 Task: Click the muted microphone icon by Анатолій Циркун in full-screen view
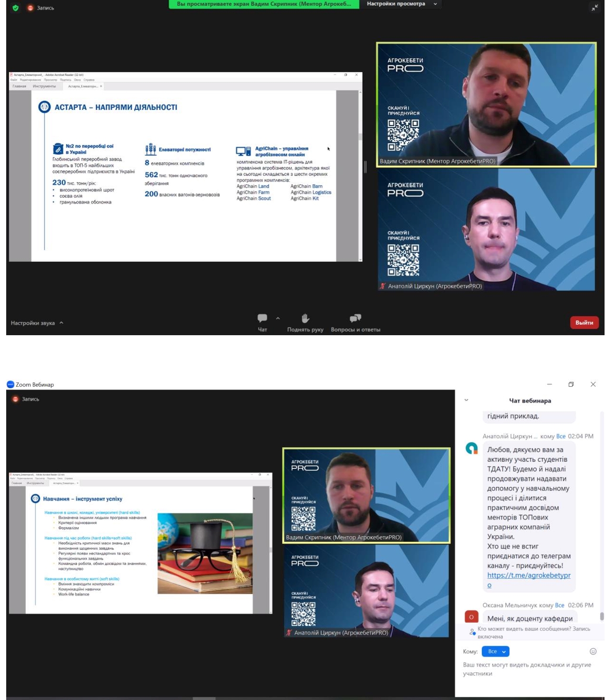[383, 286]
